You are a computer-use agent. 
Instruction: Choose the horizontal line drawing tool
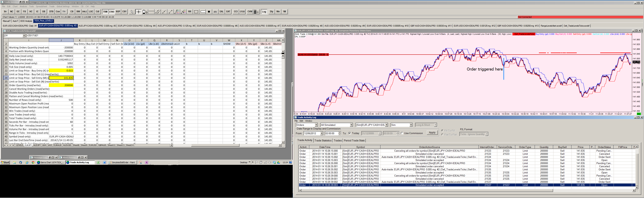(x=151, y=12)
